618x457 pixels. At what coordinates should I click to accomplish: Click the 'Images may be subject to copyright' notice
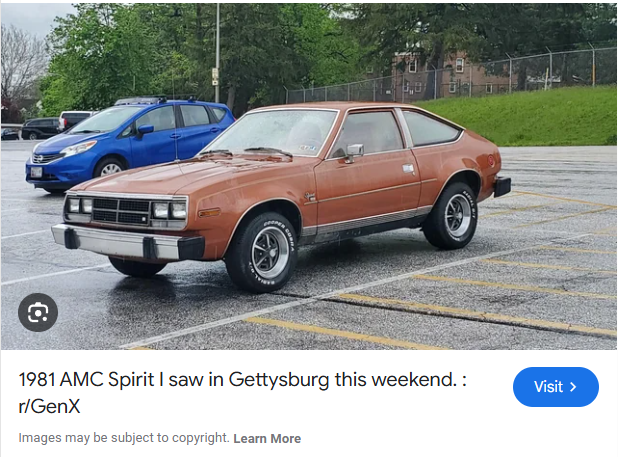click(124, 438)
